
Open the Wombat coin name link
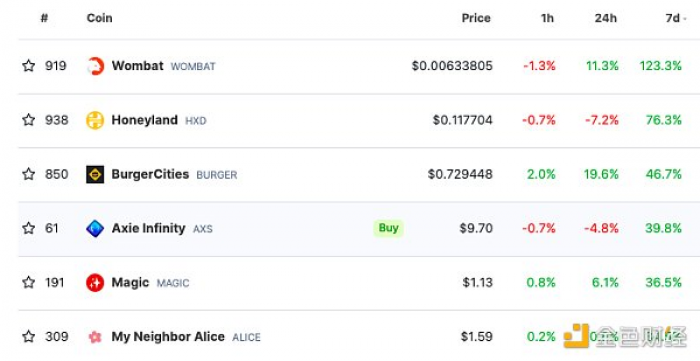(x=138, y=66)
